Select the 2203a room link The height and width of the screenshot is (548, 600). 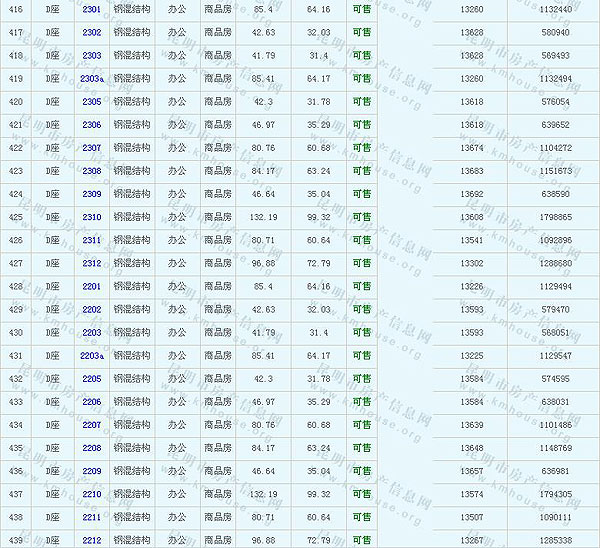91,355
